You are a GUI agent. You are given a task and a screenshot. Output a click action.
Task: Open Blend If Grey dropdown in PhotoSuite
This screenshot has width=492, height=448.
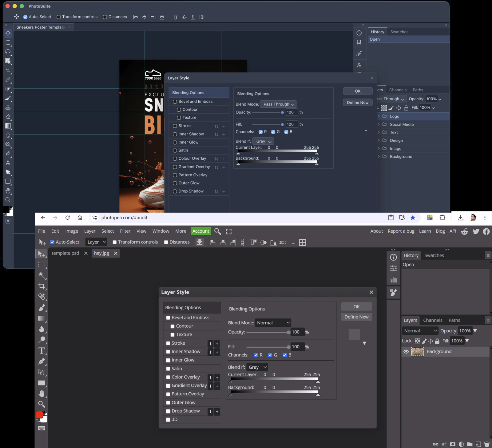point(263,141)
